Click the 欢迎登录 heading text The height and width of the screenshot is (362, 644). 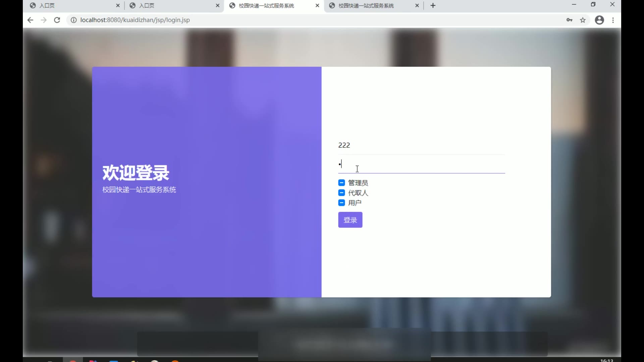pos(136,173)
